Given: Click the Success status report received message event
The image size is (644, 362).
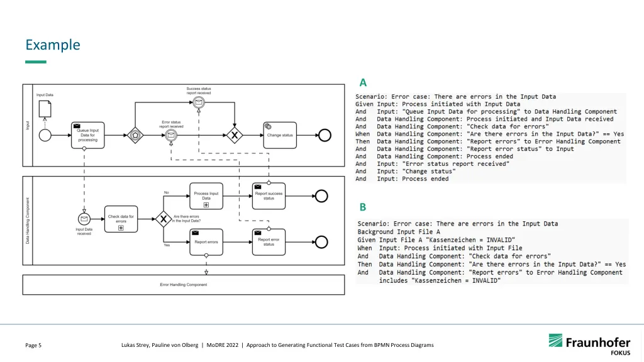Looking at the screenshot, I should tap(199, 102).
